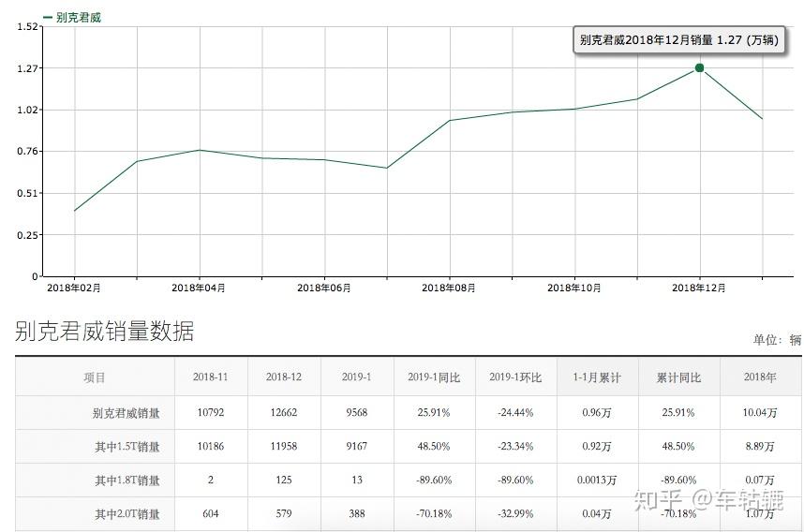Click the tooltip 别克君威2018年12月销量 1.27
This screenshot has height=532, width=804.
[x=678, y=40]
